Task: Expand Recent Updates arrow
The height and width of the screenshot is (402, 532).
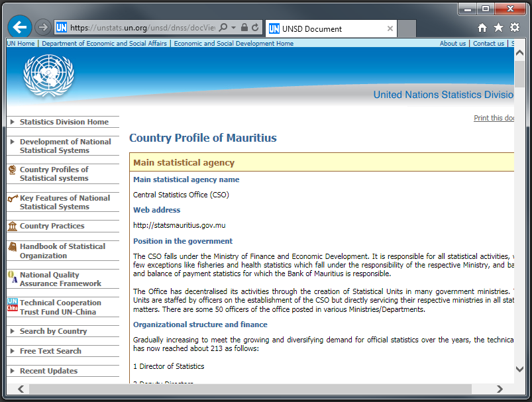Action: (x=12, y=371)
